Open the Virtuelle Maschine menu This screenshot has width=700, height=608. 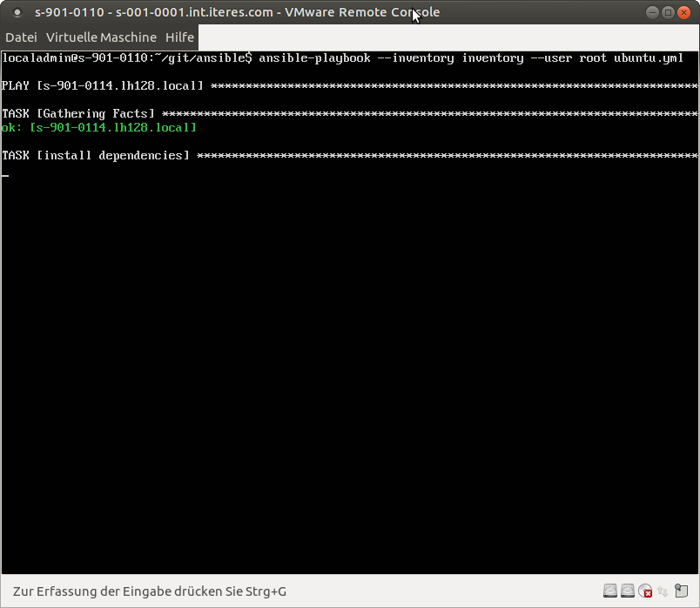[x=101, y=37]
